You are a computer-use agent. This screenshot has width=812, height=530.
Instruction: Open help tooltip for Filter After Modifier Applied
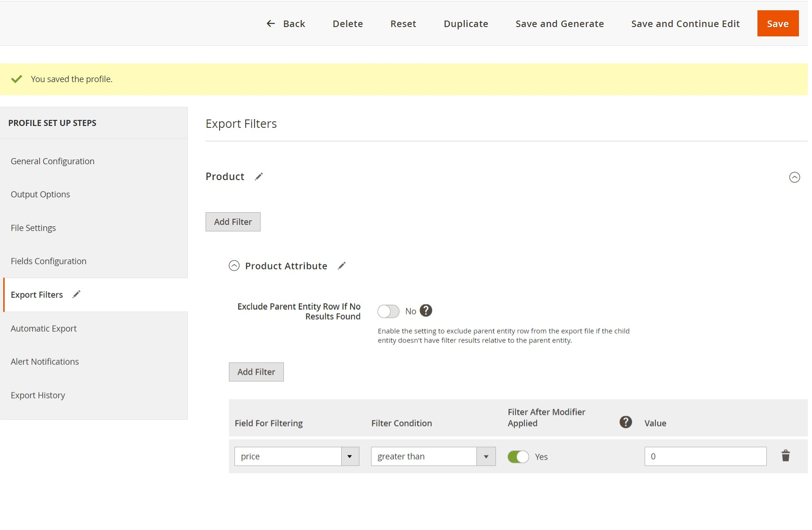pos(626,422)
